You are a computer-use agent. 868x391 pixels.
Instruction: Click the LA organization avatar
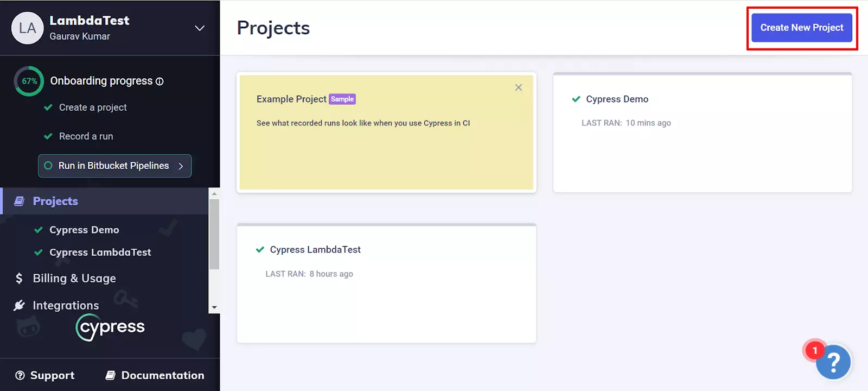[27, 28]
